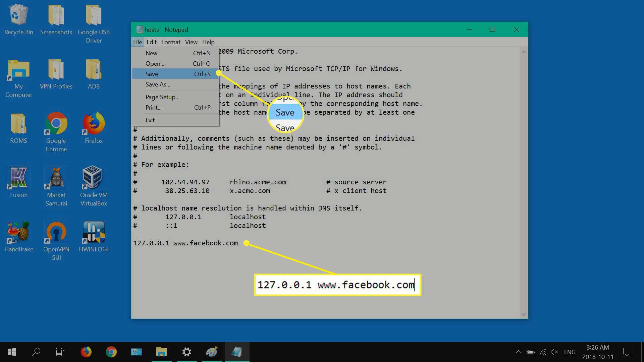Launch Market Samurai from the desktop
The width and height of the screenshot is (644, 362).
tap(56, 186)
